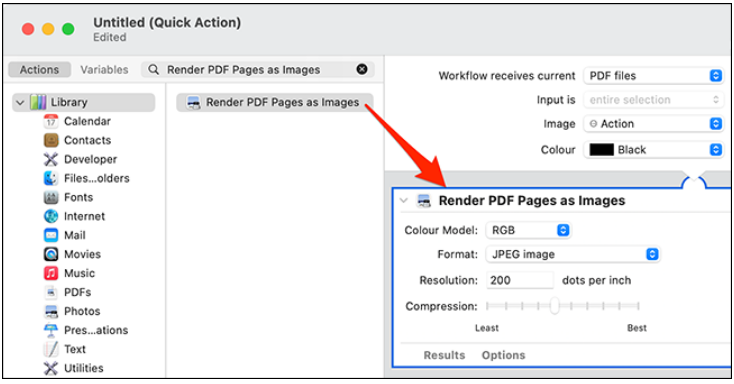Select Utilities in the Library list
The image size is (734, 384).
click(x=83, y=368)
